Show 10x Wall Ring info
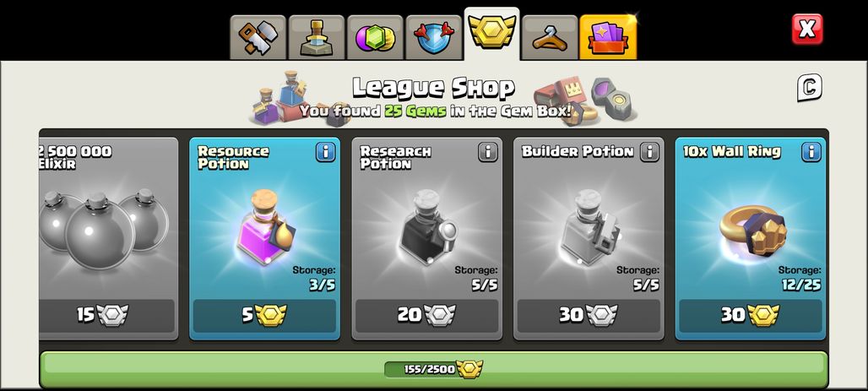 811,152
